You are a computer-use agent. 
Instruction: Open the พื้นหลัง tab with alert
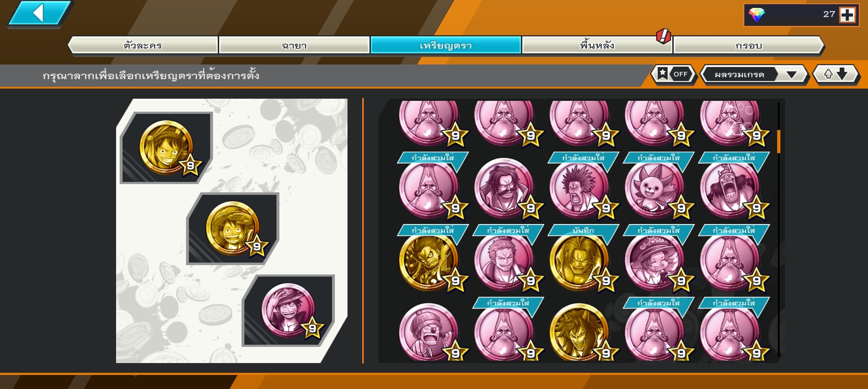(597, 45)
